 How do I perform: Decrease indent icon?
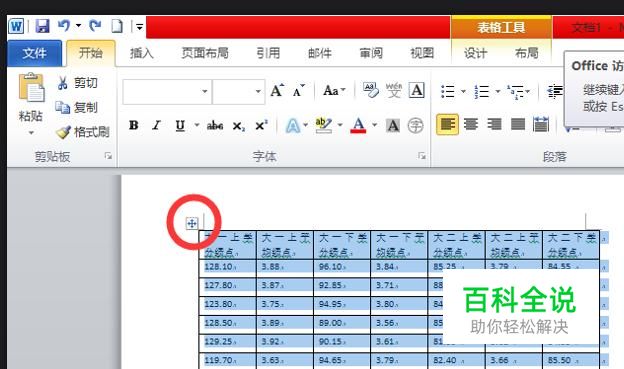click(x=555, y=91)
